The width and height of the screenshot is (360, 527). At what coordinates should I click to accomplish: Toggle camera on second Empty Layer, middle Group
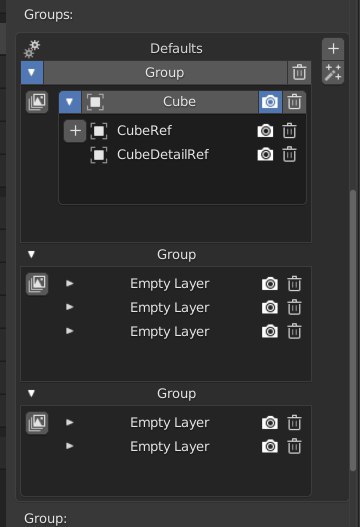tap(270, 308)
